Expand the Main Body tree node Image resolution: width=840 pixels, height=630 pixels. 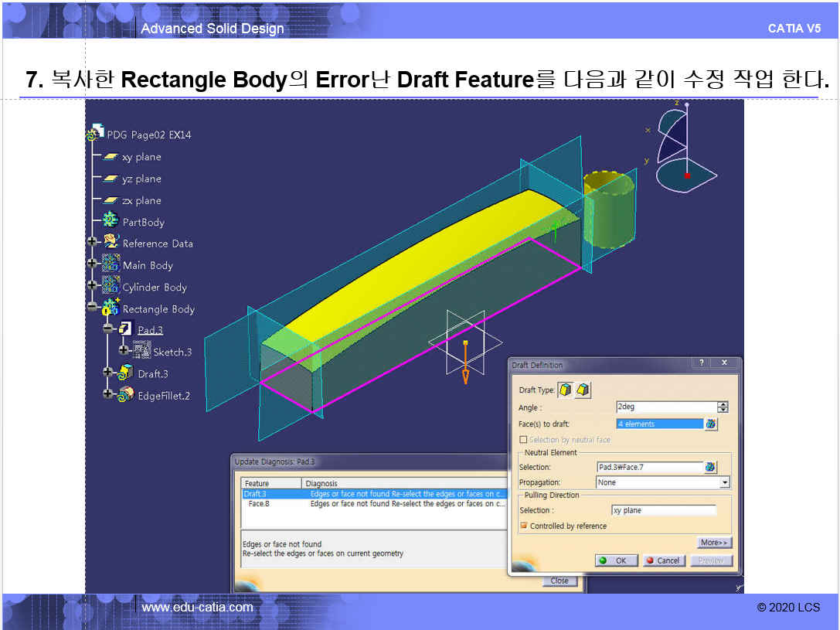pyautogui.click(x=92, y=264)
